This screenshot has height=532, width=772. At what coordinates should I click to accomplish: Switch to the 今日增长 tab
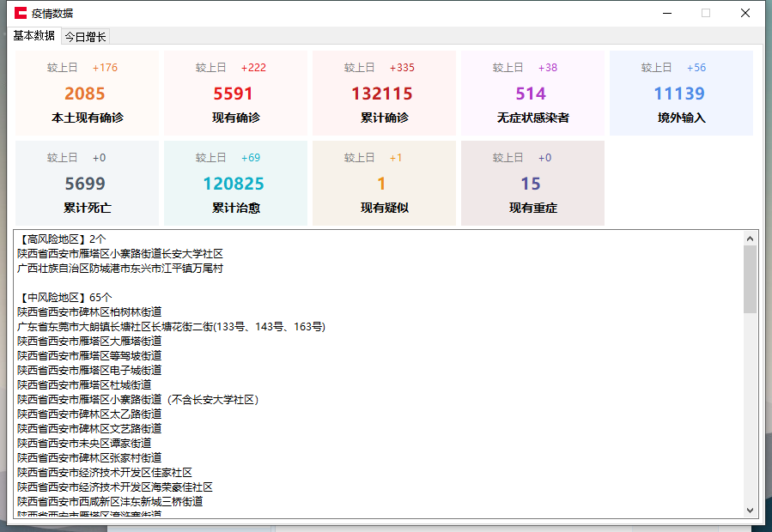click(85, 36)
